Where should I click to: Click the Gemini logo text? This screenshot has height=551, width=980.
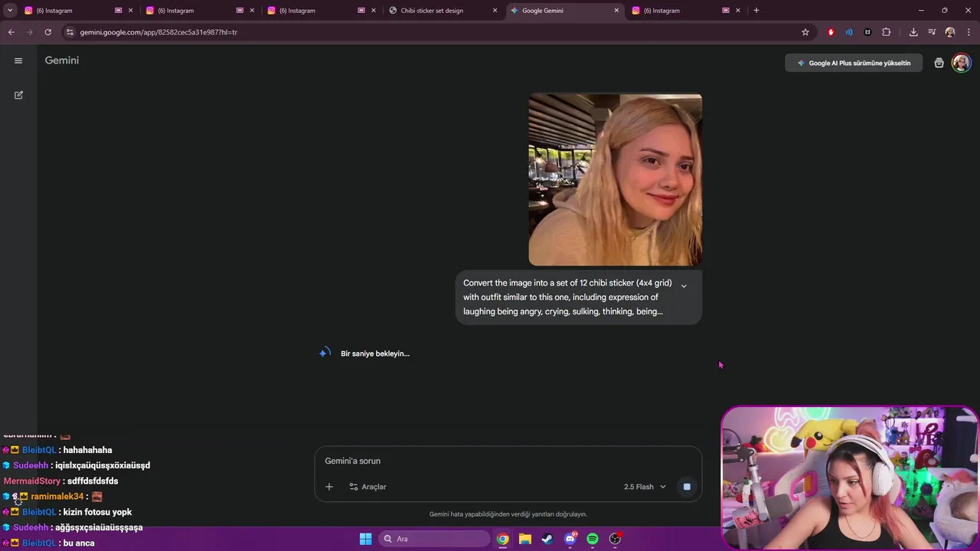pos(62,60)
